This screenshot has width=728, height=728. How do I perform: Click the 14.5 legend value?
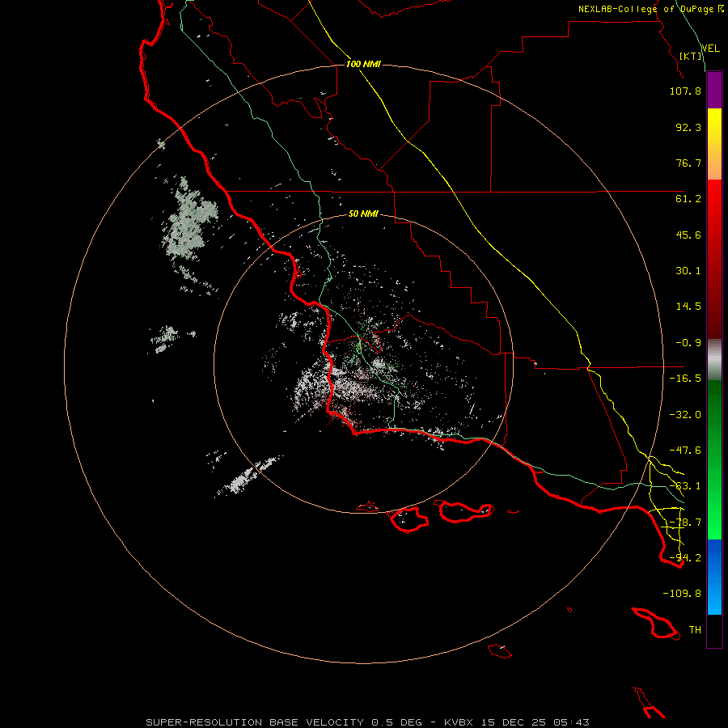688,307
